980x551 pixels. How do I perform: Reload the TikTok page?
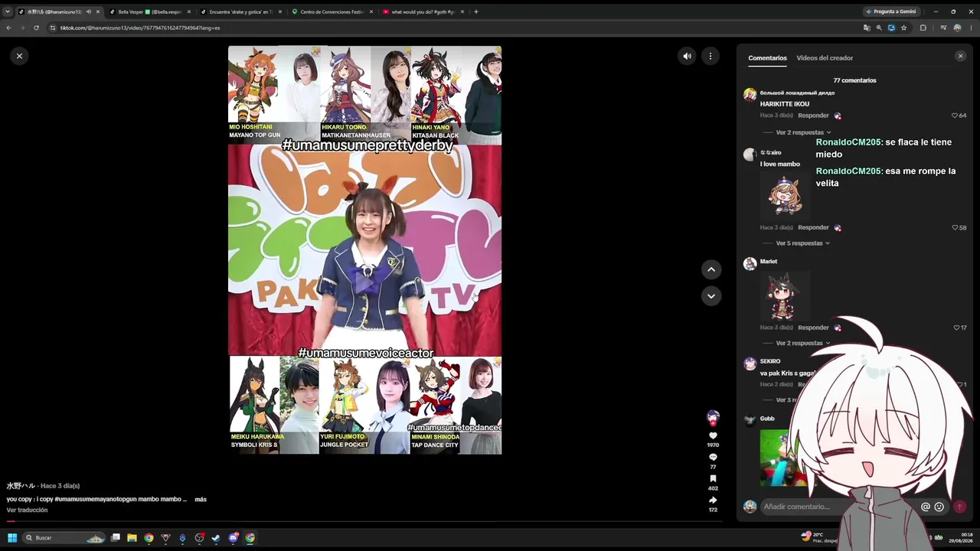pyautogui.click(x=36, y=28)
